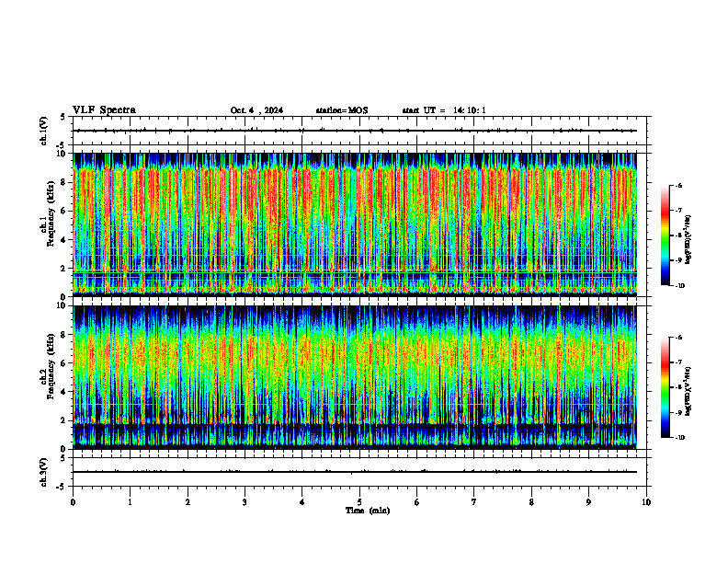
Task: Click the "-10" label on ch.2 color bar
Action: 679,438
